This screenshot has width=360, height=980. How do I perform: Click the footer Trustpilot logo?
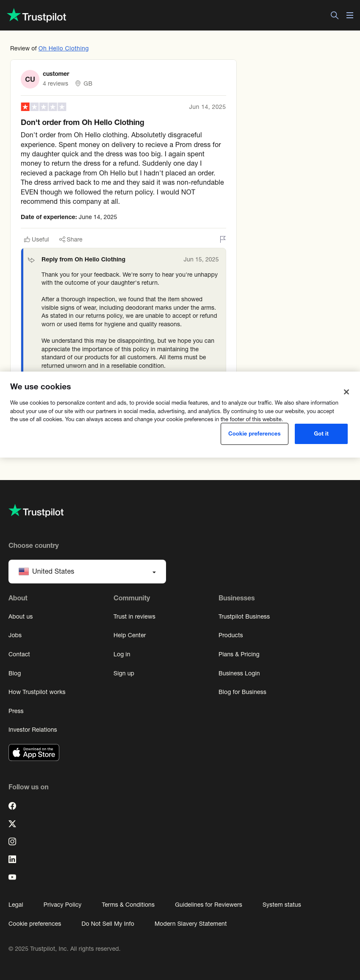pyautogui.click(x=36, y=511)
